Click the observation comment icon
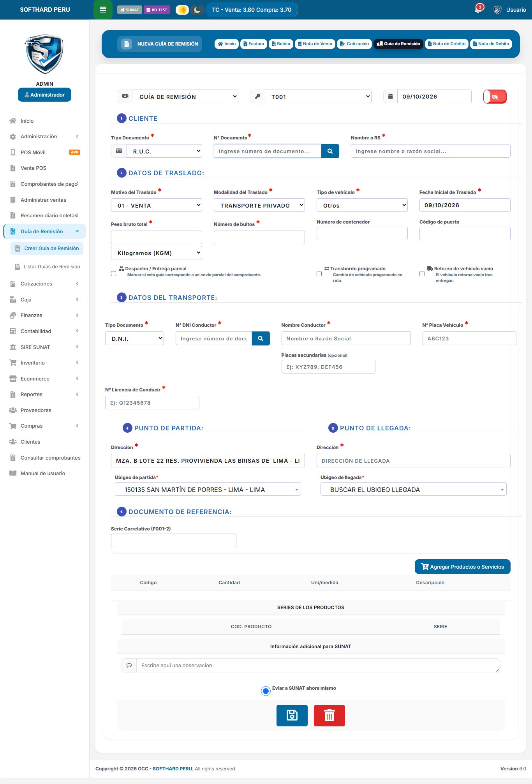 click(x=129, y=666)
